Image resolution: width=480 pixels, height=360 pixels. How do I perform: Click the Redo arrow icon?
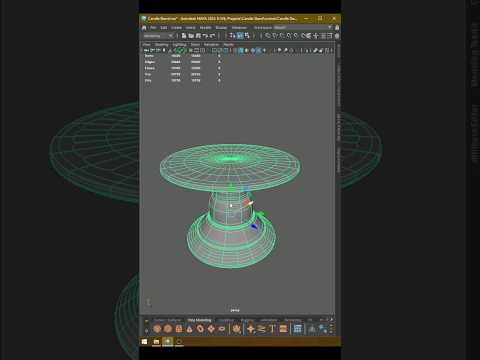212,35
